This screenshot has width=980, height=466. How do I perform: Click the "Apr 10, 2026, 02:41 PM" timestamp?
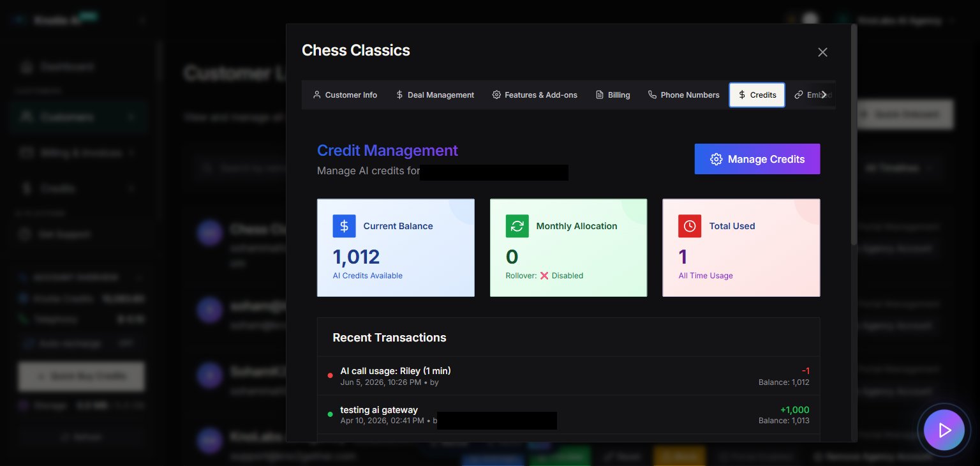382,421
